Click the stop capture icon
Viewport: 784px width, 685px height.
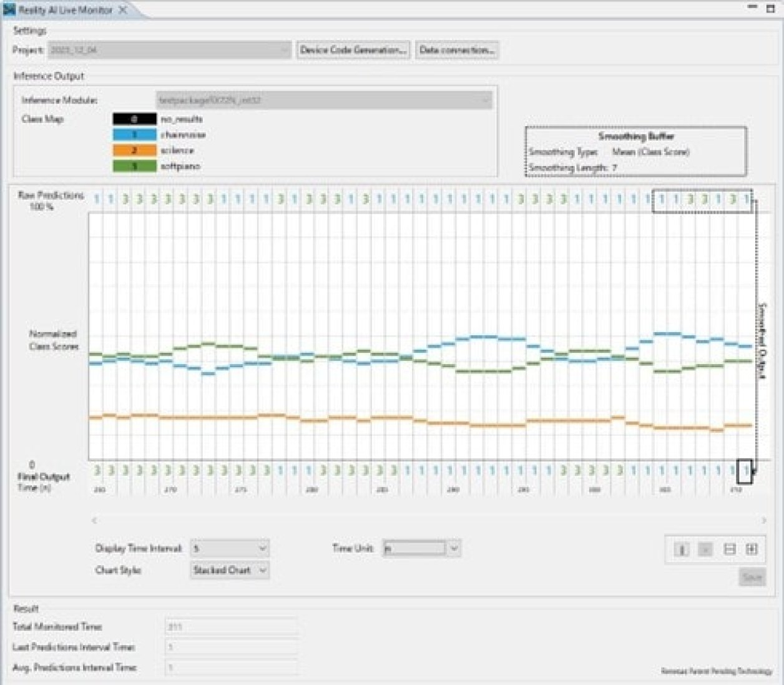tap(704, 549)
